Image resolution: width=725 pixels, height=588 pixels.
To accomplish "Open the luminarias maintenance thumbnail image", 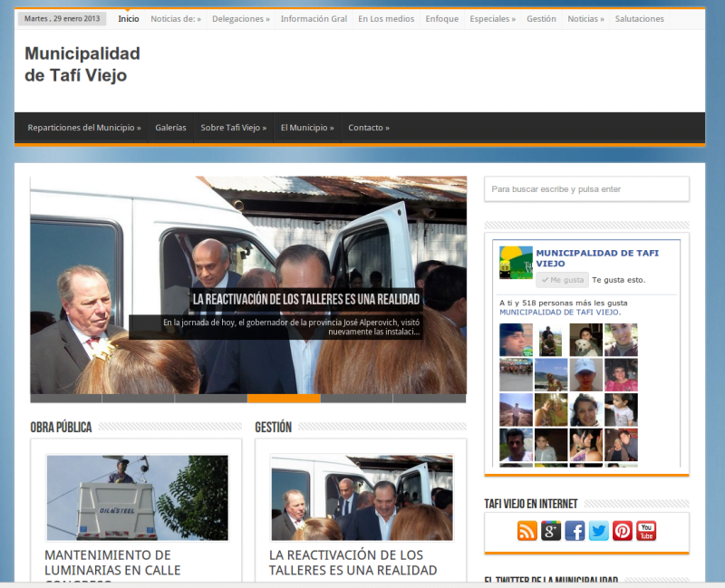I will pos(138,498).
